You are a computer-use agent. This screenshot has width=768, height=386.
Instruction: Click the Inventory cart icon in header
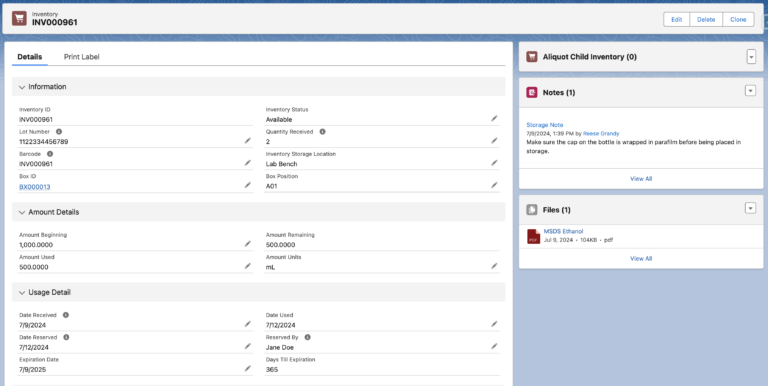click(x=19, y=19)
